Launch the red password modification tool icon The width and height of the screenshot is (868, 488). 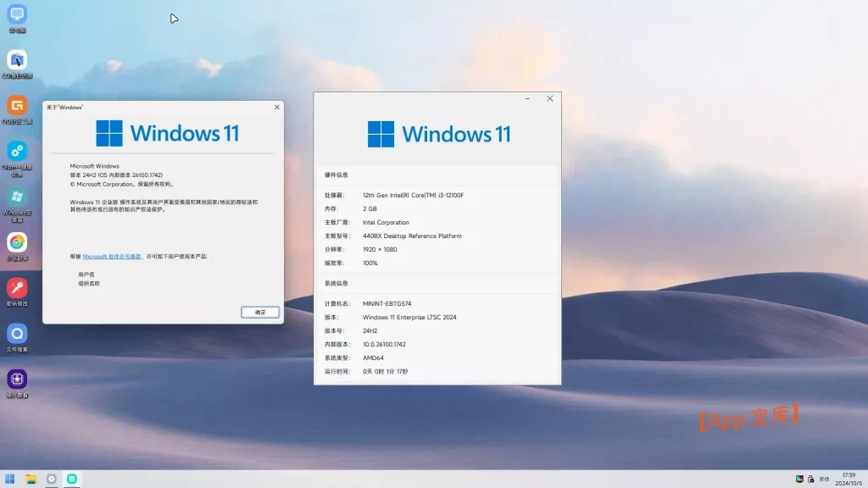point(17,288)
